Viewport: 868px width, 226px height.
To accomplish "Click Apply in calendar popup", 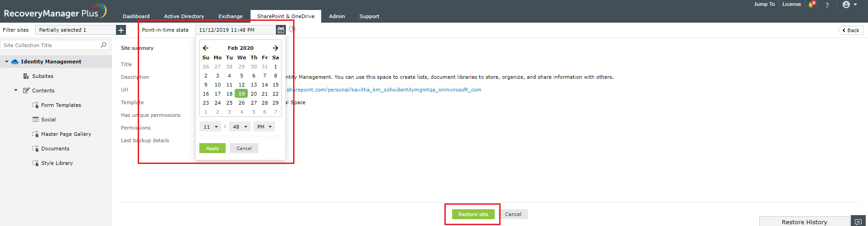I will 212,148.
